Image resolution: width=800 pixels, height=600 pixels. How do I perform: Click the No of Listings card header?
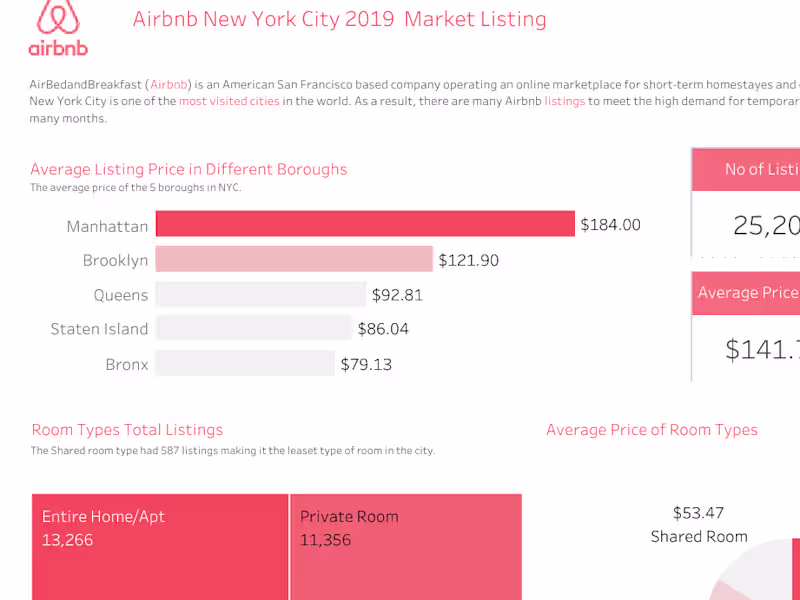761,169
